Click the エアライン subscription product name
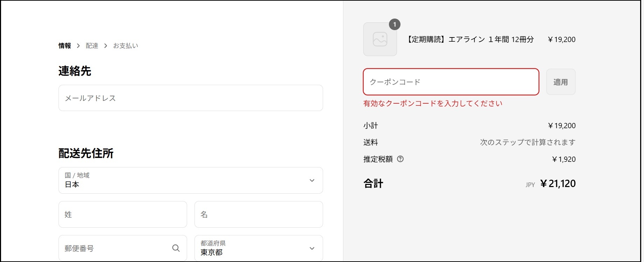This screenshot has height=262, width=644. [470, 40]
